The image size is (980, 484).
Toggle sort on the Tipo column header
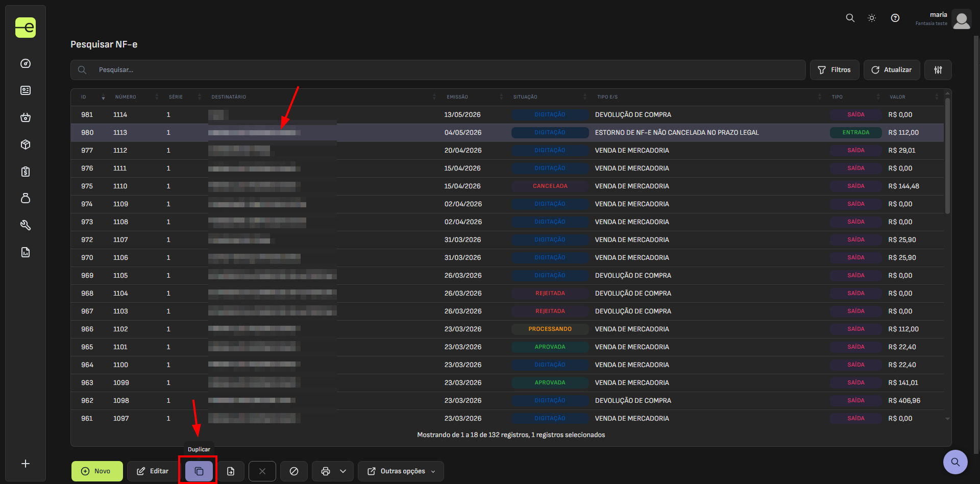(837, 97)
